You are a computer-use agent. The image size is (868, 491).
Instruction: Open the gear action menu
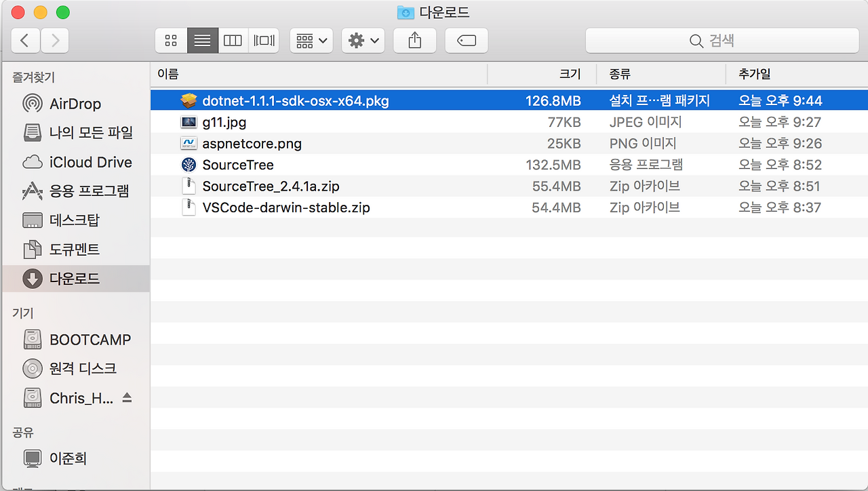[x=363, y=41]
